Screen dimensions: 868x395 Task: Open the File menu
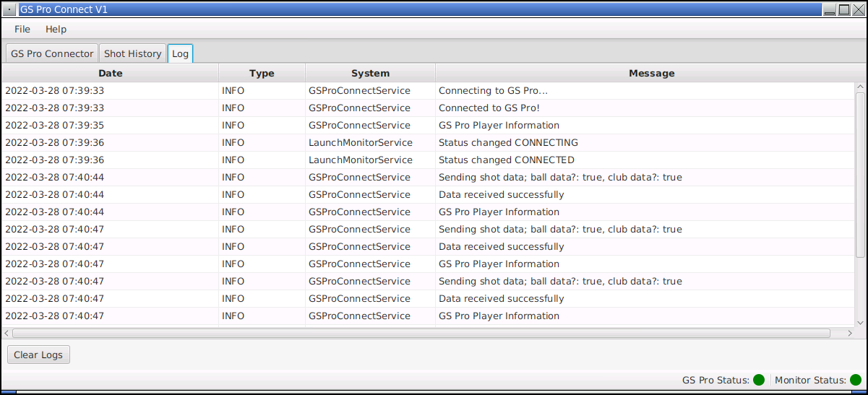coord(22,29)
